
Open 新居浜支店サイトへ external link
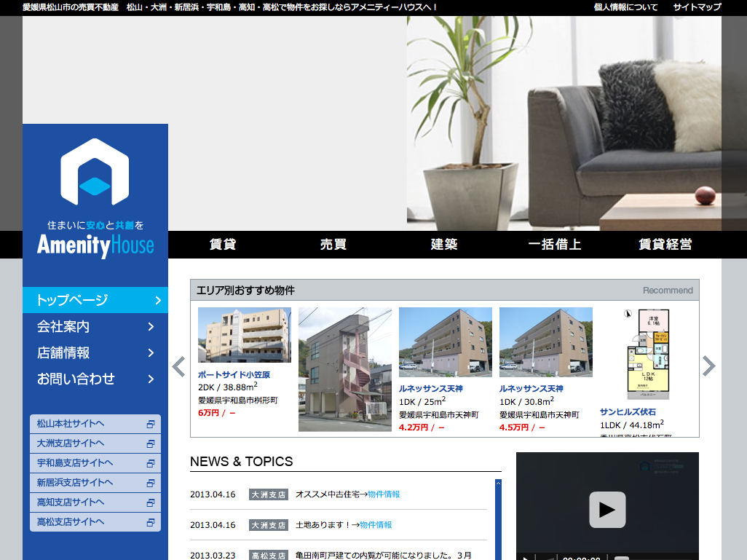pyautogui.click(x=95, y=483)
